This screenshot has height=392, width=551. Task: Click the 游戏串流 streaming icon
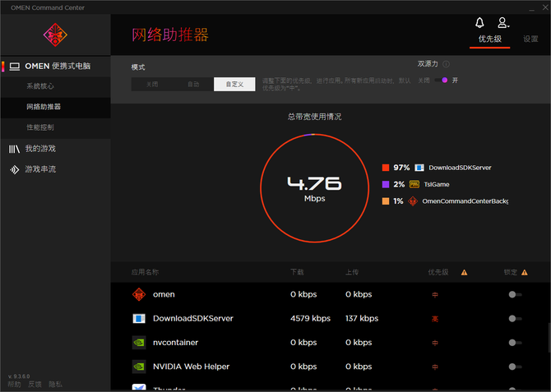pos(14,169)
